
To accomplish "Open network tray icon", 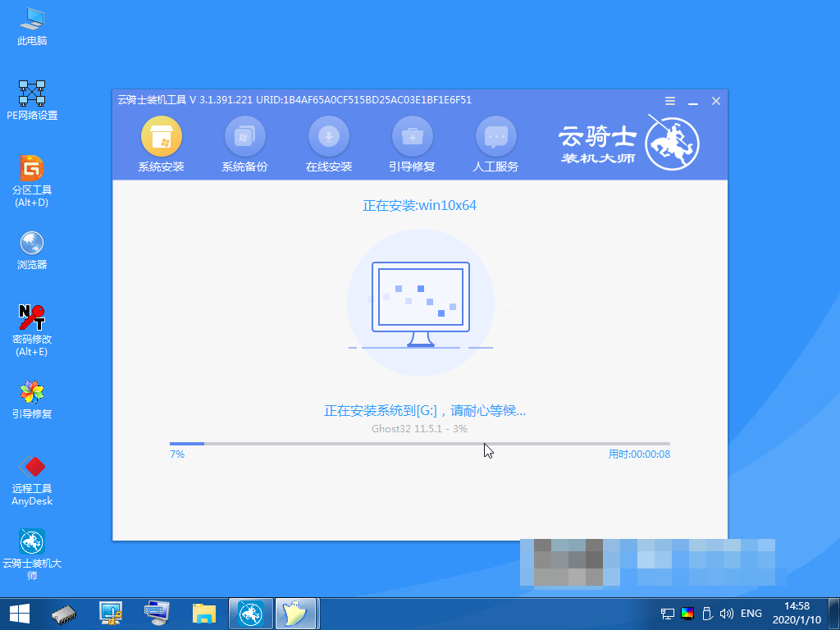I will 668,614.
